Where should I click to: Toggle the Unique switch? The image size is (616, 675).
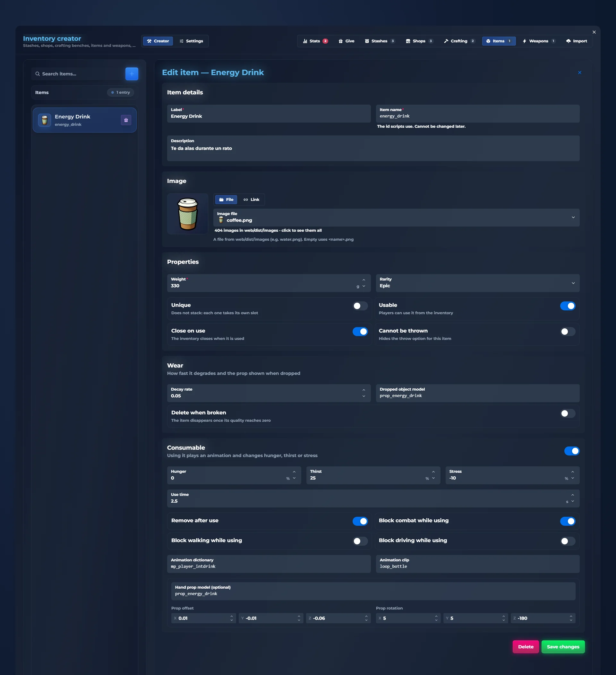coord(360,306)
